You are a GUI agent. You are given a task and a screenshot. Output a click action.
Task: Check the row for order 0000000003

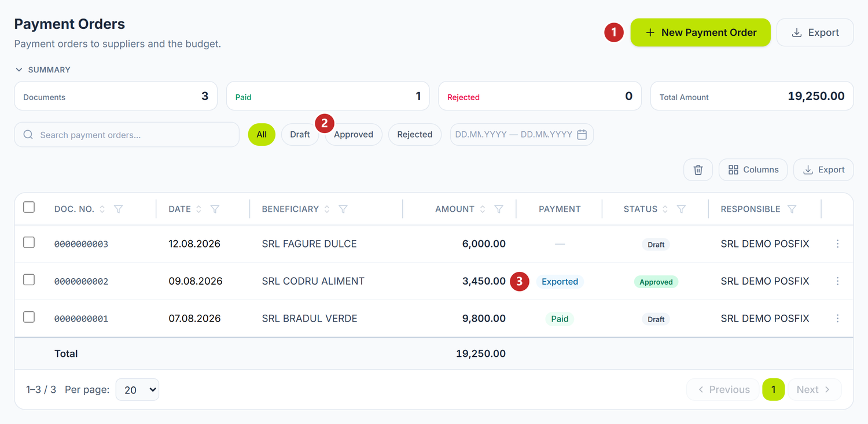point(29,242)
